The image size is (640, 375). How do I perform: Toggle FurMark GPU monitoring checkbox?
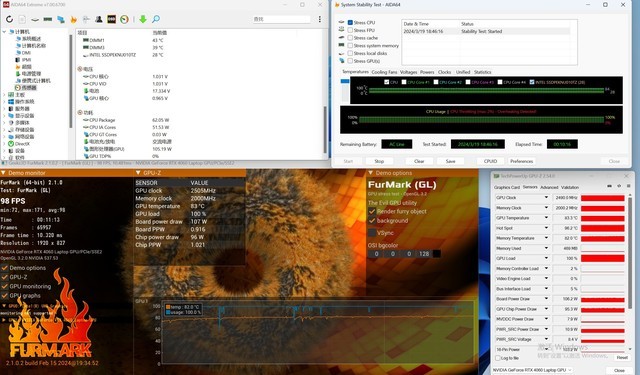point(4,286)
